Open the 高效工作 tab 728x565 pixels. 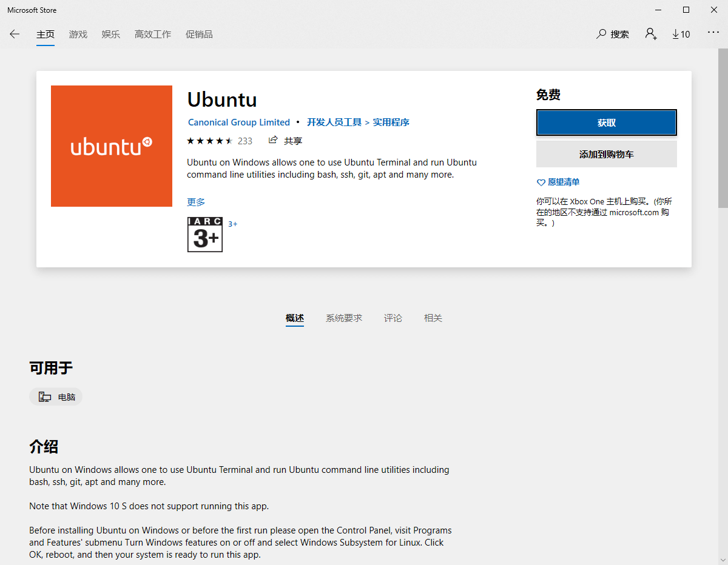[153, 35]
